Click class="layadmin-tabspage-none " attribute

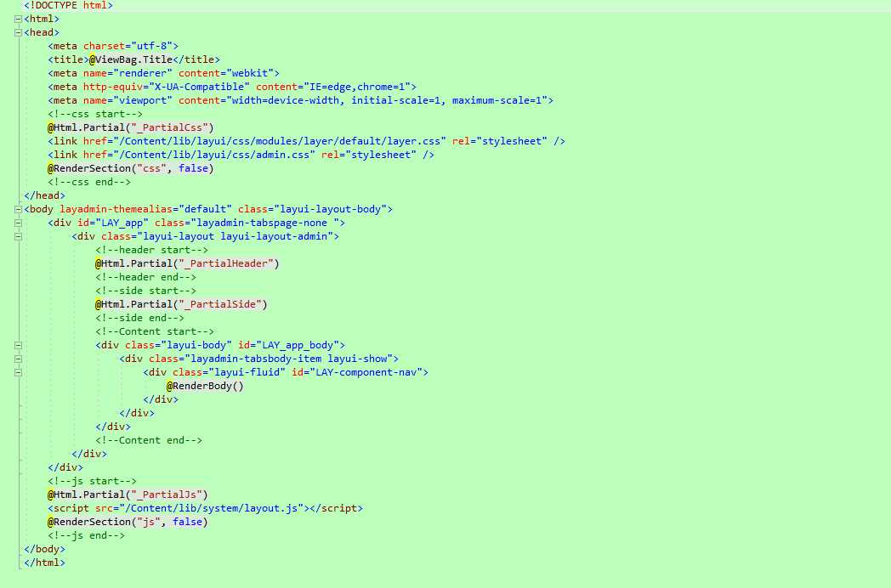247,223
